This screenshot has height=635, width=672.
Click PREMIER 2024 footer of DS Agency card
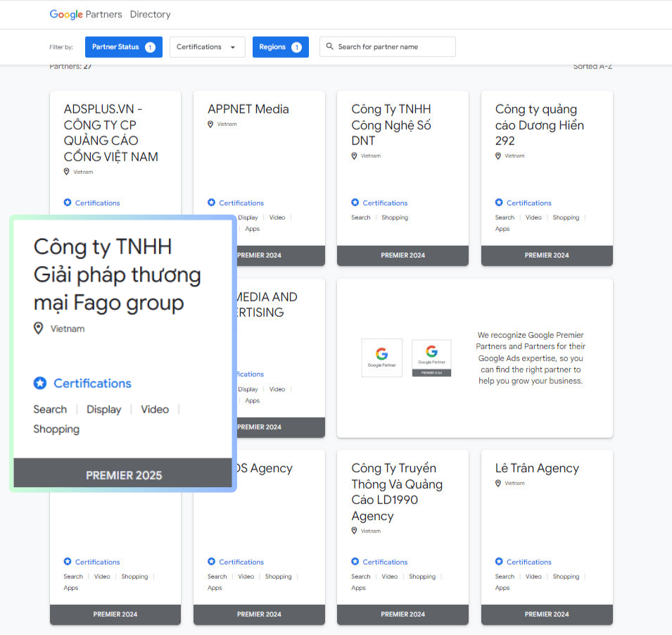pos(259,615)
